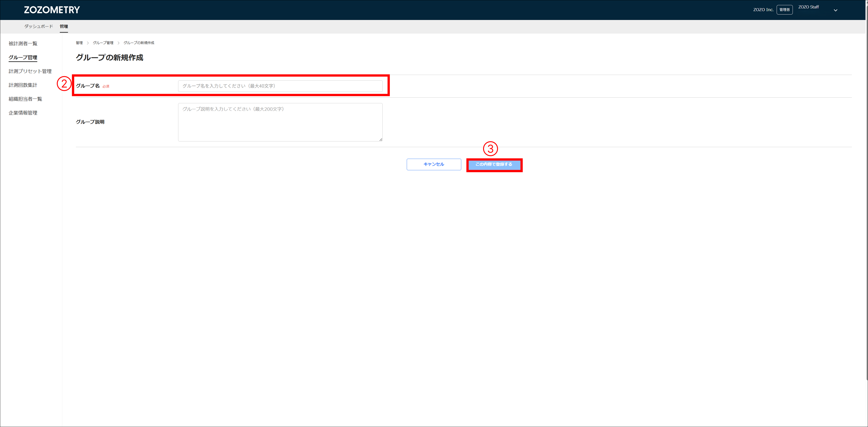Select the 管理 navigation tab

(64, 26)
